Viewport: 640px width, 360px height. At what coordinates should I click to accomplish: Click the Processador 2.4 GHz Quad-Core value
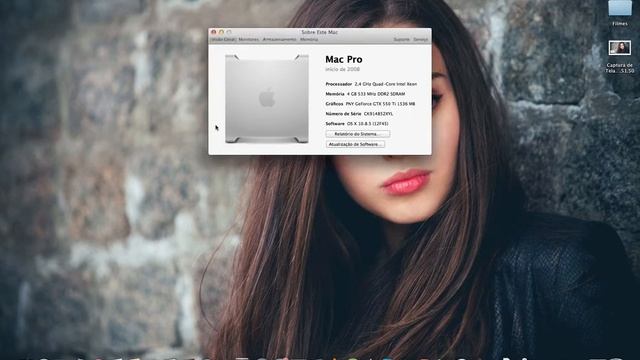pos(386,84)
